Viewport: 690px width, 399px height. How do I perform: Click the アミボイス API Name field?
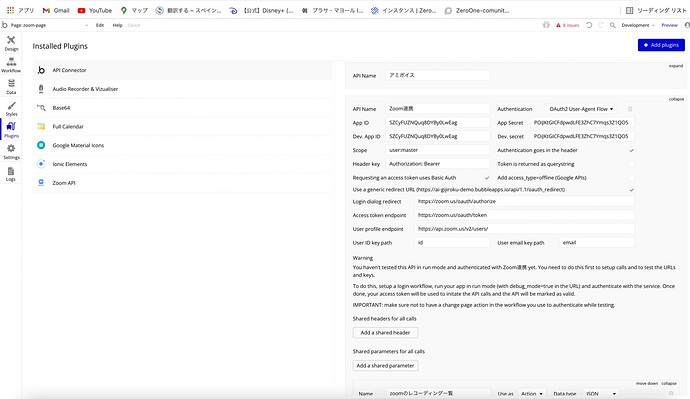click(x=438, y=75)
